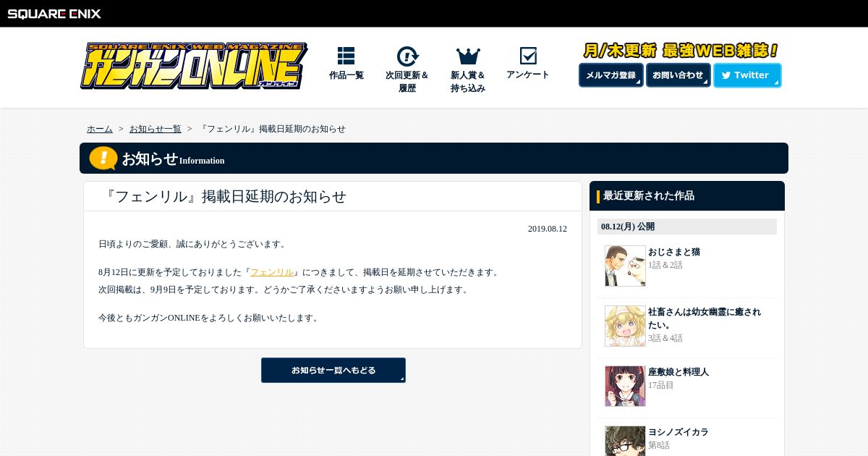Click the 最近更新された作品 sidebar header

coord(687,195)
